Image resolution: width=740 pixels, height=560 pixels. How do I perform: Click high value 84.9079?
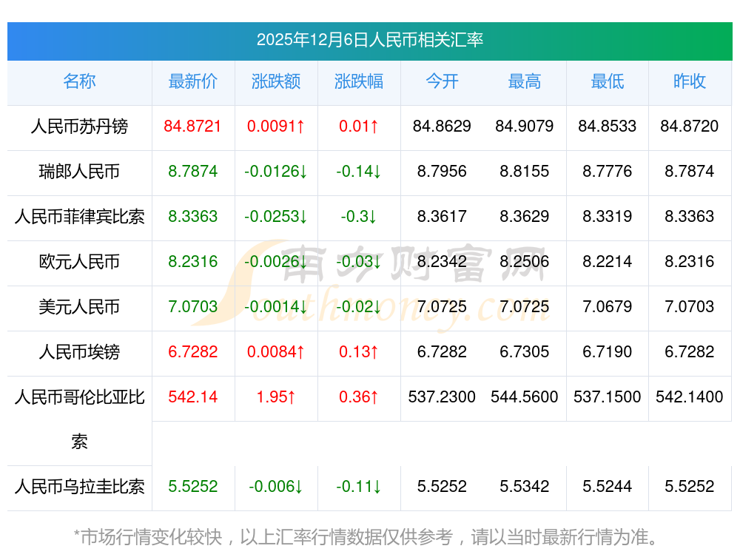(525, 126)
